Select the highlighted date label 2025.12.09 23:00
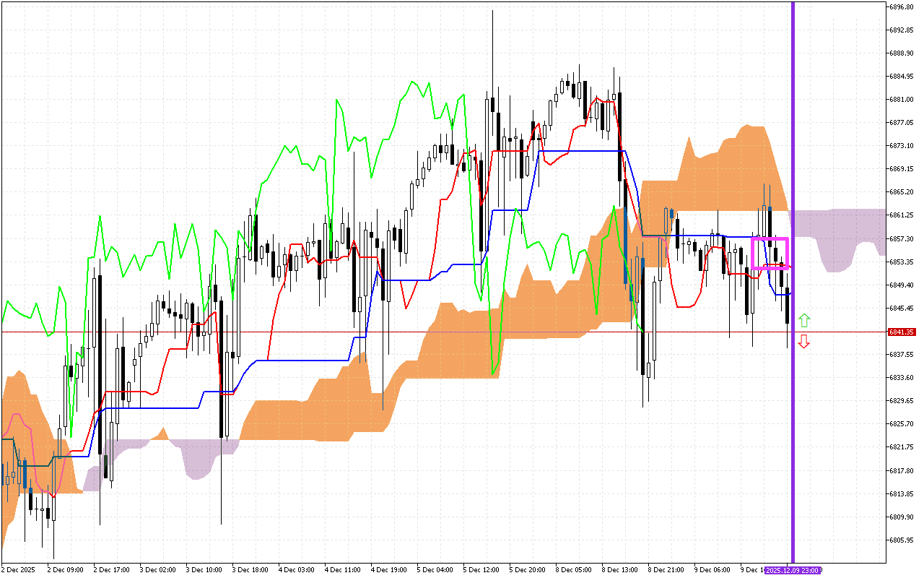The width and height of the screenshot is (924, 578). pos(793,571)
